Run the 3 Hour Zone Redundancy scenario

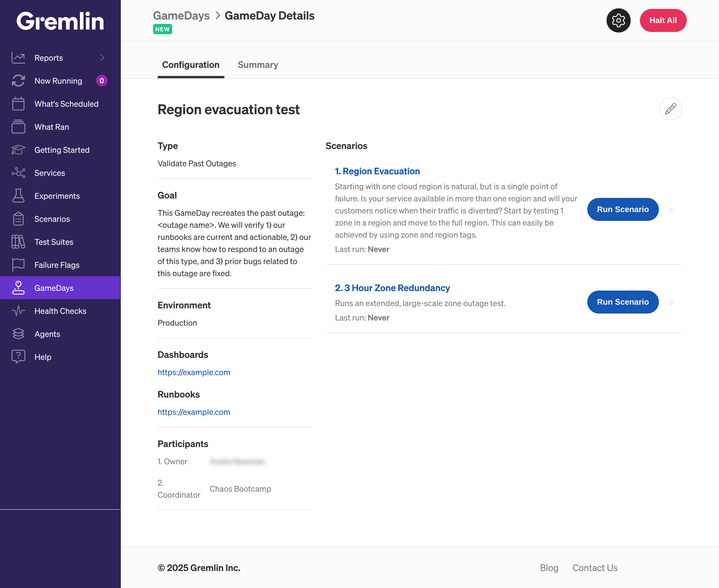click(622, 302)
